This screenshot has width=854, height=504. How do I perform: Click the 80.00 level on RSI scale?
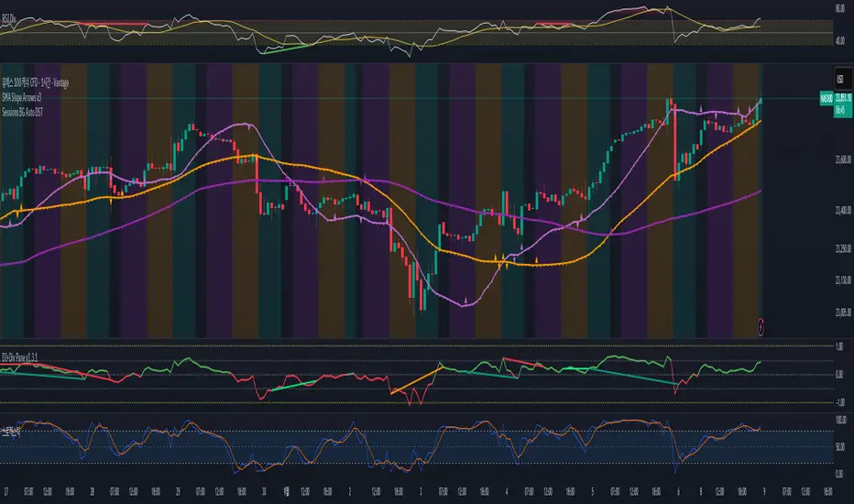tap(839, 9)
